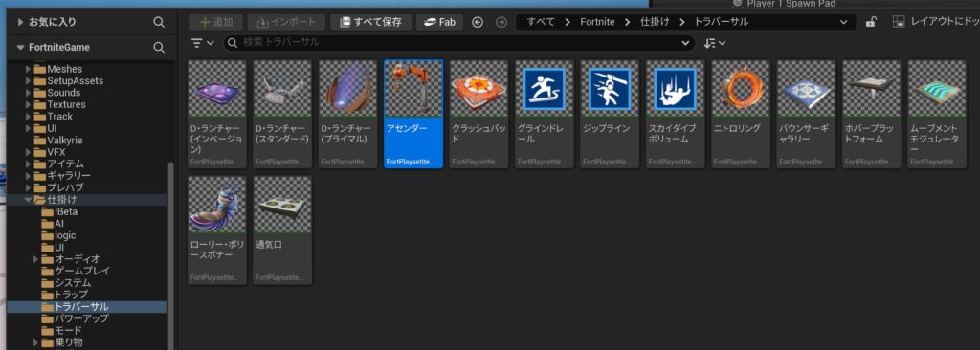The image size is (980, 350).
Task: Select the ニトロリング asset
Action: (741, 114)
